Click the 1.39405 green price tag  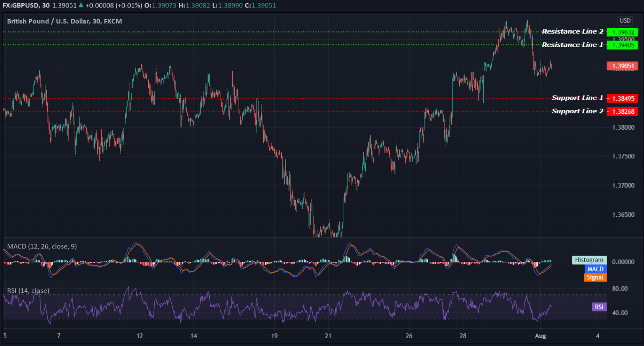tap(622, 45)
